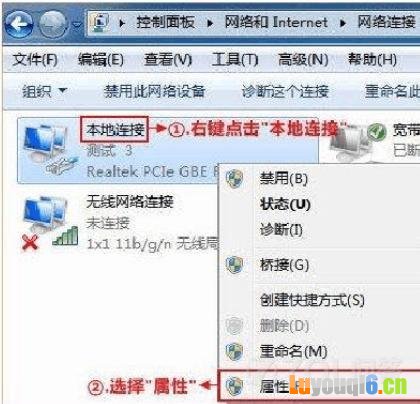420x404 pixels.
Task: Click 诊断这个连接 toolbar button
Action: coord(285,91)
